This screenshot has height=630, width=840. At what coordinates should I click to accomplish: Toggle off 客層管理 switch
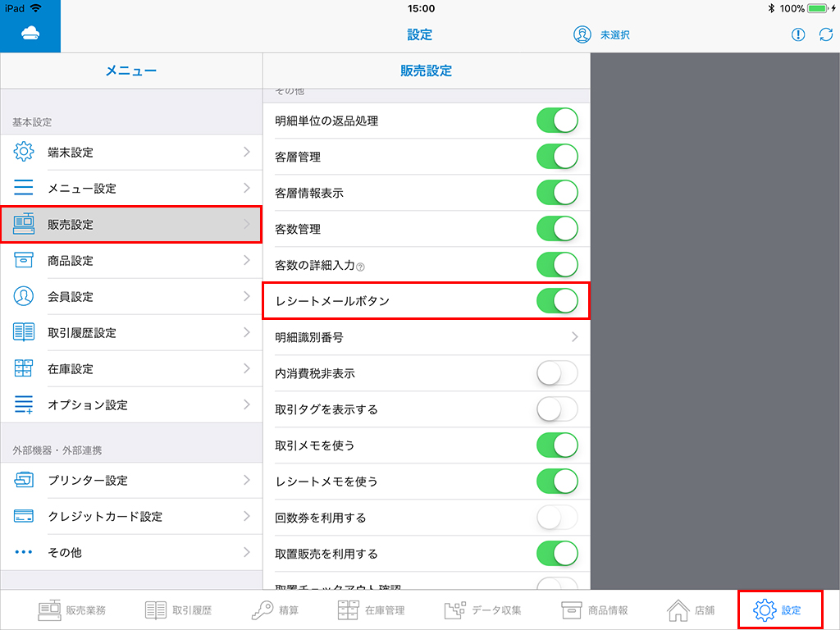pyautogui.click(x=557, y=157)
